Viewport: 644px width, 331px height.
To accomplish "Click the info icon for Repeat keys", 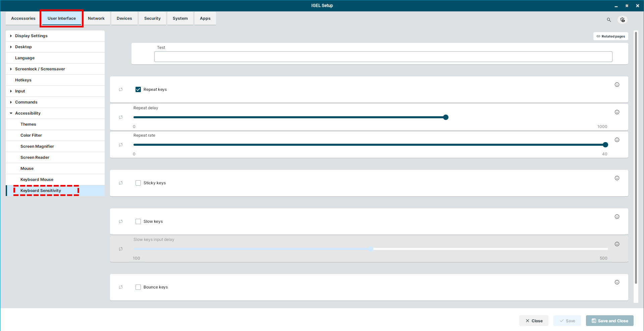I will 617,85.
